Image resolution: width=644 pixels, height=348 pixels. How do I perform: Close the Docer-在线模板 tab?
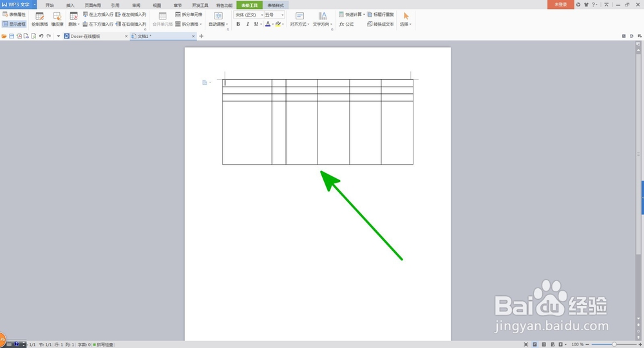tap(126, 36)
